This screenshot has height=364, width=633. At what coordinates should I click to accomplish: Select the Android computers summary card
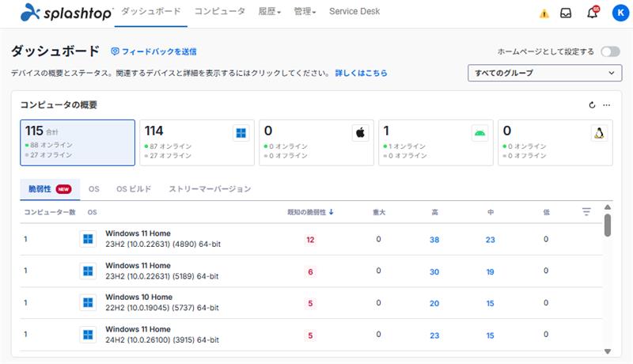click(436, 142)
